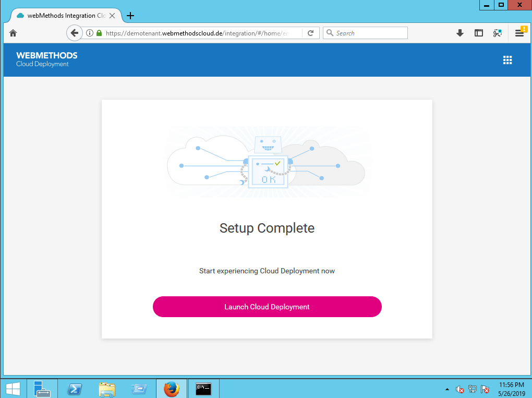Screen dimensions: 532x398
Task: Maximize the Firefox window
Action: click(x=501, y=5)
